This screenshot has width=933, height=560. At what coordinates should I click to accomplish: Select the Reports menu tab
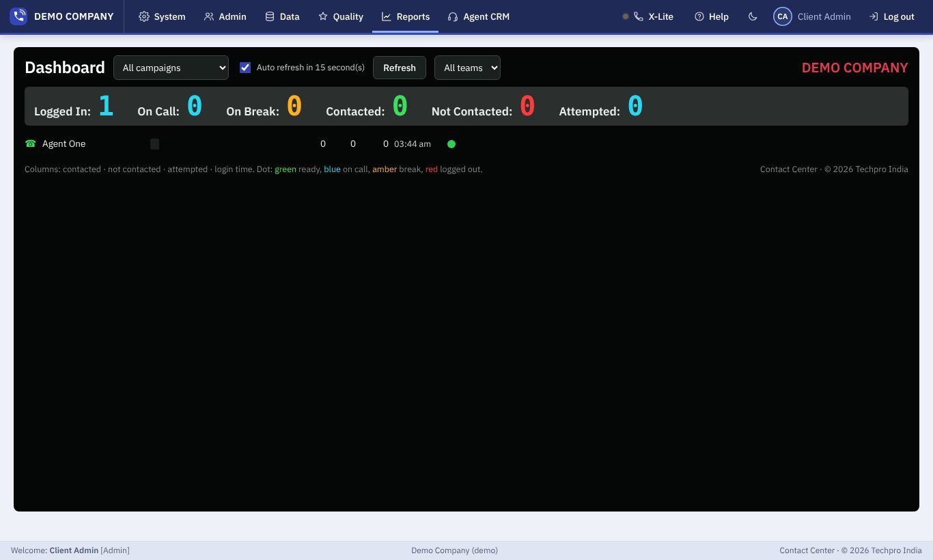coord(405,16)
